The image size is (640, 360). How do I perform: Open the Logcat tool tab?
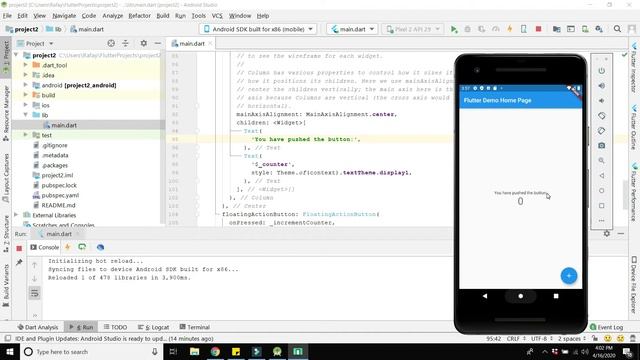[x=153, y=327]
